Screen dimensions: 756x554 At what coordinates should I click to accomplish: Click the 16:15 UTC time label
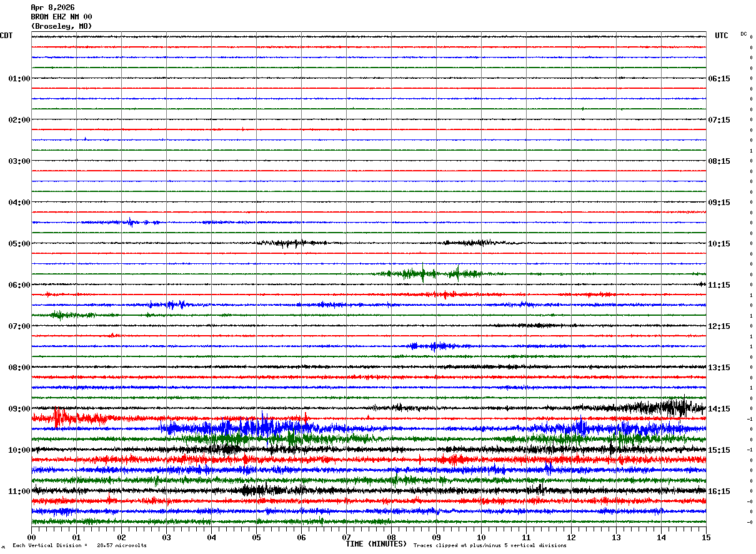[x=719, y=491]
